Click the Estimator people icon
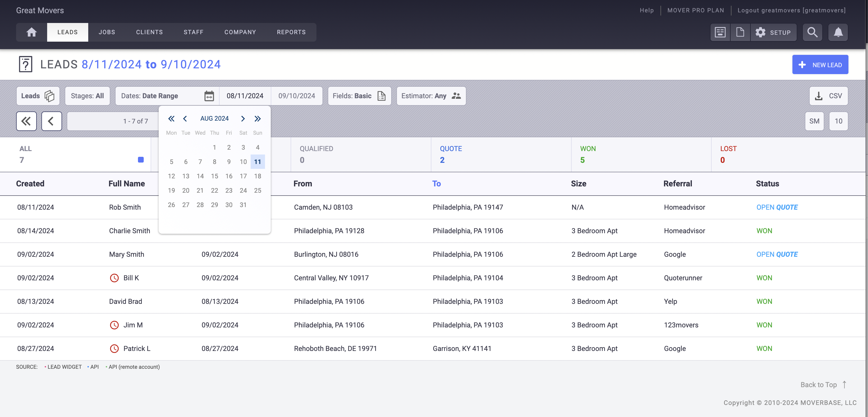 [456, 96]
